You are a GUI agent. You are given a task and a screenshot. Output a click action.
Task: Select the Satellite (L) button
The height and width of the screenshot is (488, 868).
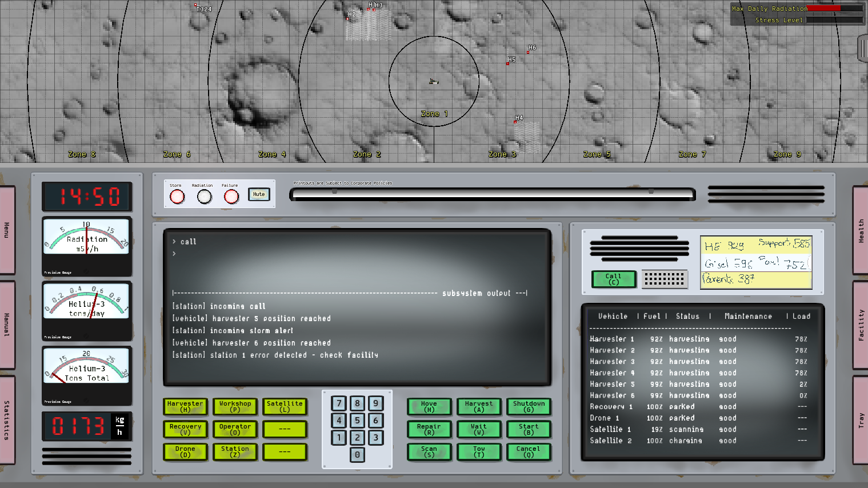[285, 406]
